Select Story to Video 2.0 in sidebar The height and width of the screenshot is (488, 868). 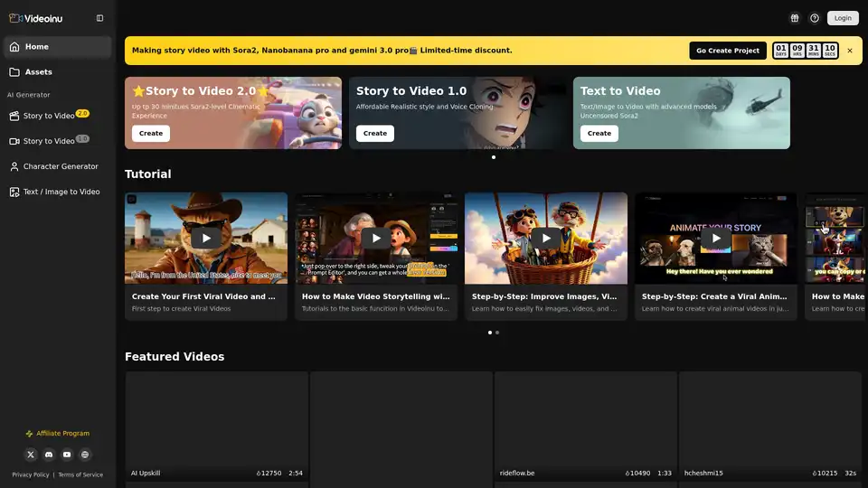(49, 116)
